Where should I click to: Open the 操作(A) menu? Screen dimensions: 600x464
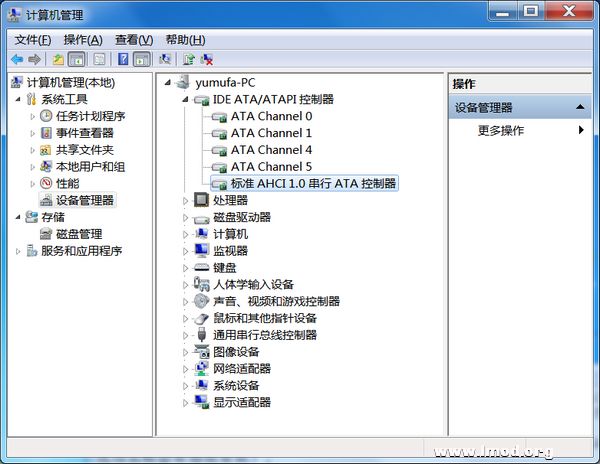(x=83, y=40)
